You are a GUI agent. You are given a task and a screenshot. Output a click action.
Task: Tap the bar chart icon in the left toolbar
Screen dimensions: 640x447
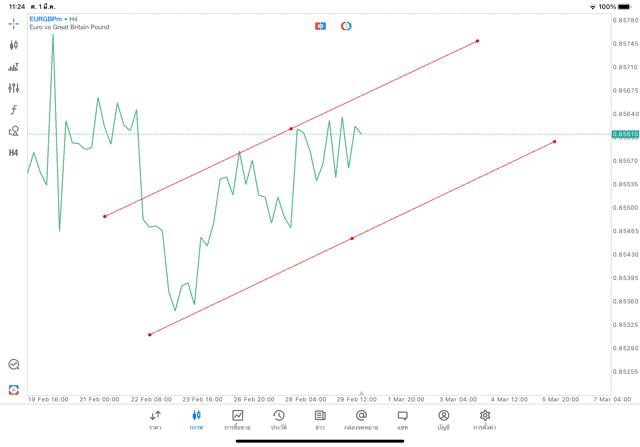point(14,67)
